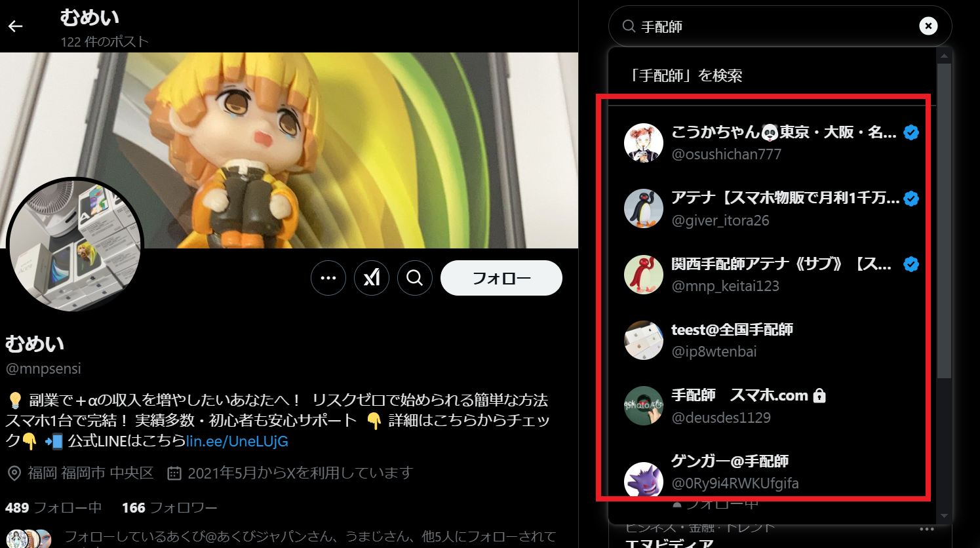Image resolution: width=980 pixels, height=548 pixels.
Task: Open 関西手配師アテナ @mnp_keitai123 result
Action: pos(772,274)
